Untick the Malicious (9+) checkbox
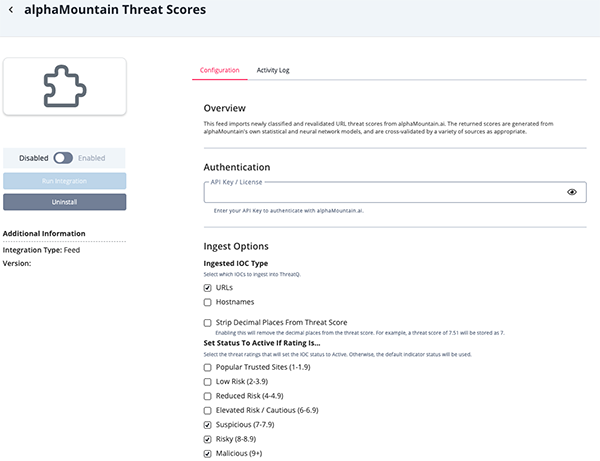 (208, 453)
